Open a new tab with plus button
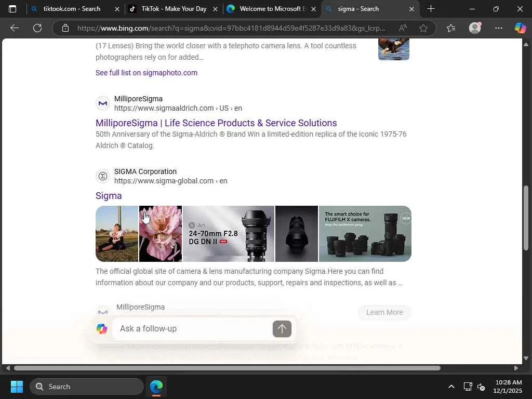The height and width of the screenshot is (399, 532). pyautogui.click(x=431, y=9)
